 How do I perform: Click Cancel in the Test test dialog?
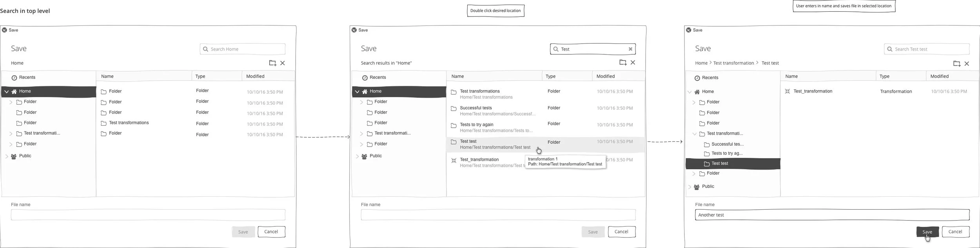tap(955, 232)
